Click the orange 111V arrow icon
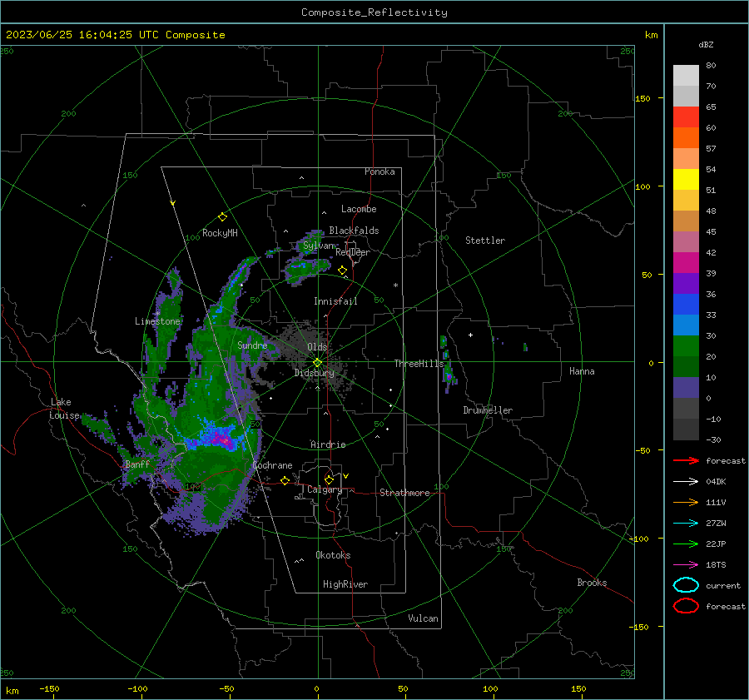The width and height of the screenshot is (749, 700). (686, 502)
